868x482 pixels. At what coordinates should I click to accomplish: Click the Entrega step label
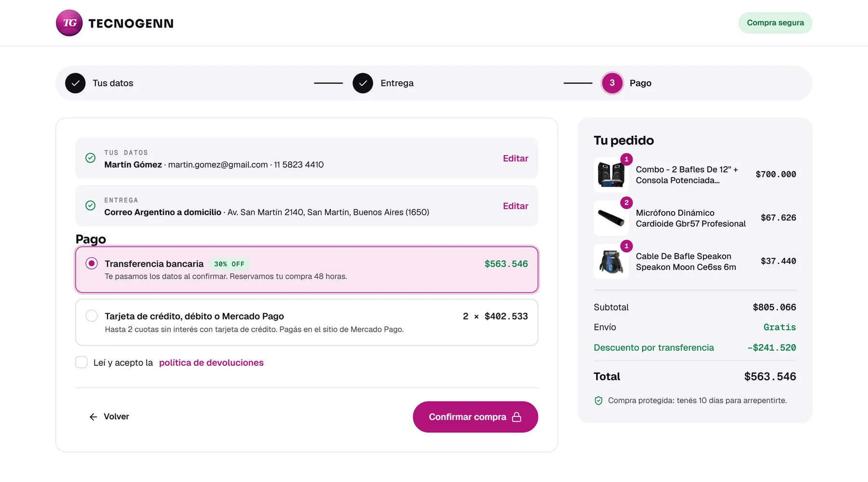[x=397, y=83]
